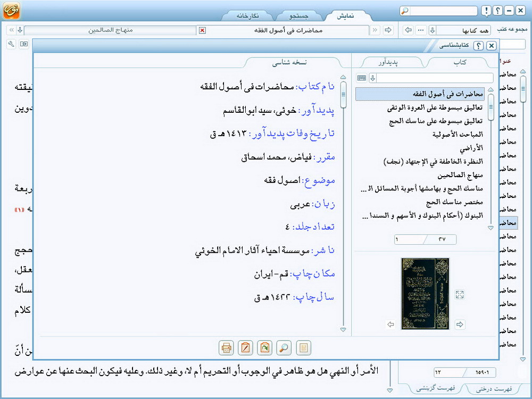The height and width of the screenshot is (399, 532).
Task: Click the background page counter 12 / 15901
Action: tap(464, 372)
